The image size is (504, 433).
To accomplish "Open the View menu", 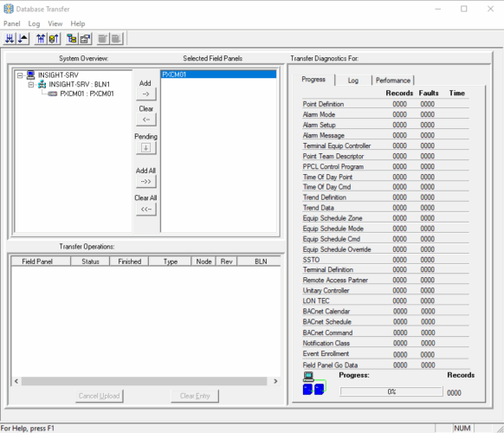I will pos(55,23).
